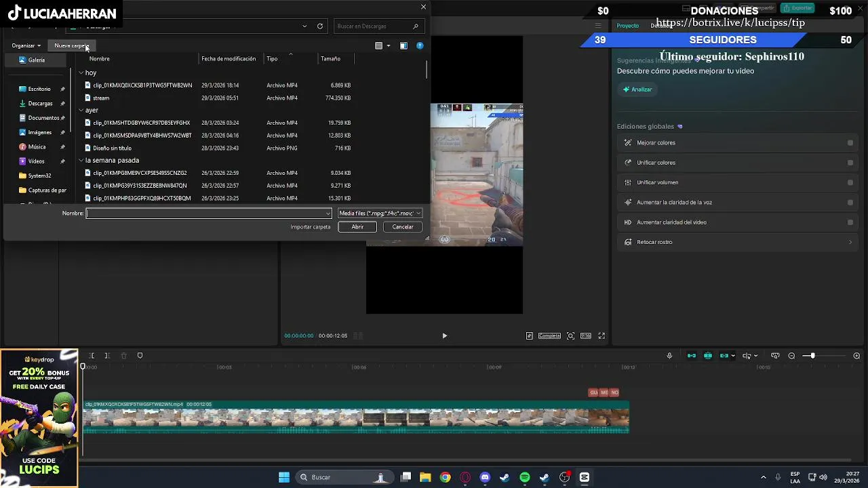868x488 pixels.
Task: Collapse the 'la semana pasada' group
Action: [81, 160]
